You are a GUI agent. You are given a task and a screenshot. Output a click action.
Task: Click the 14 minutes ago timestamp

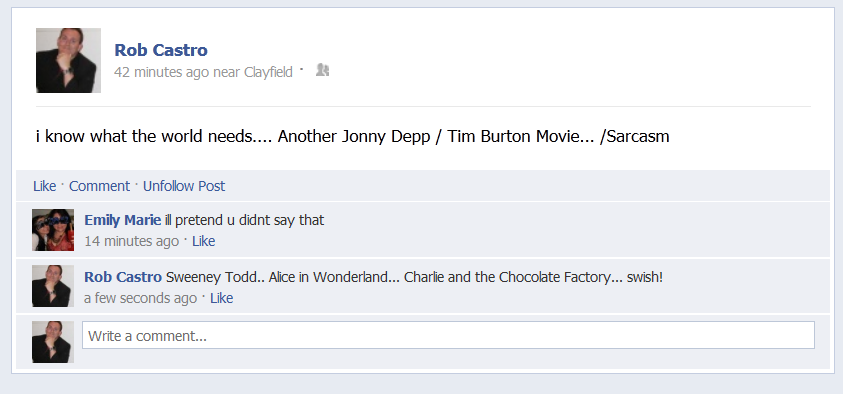tap(131, 241)
